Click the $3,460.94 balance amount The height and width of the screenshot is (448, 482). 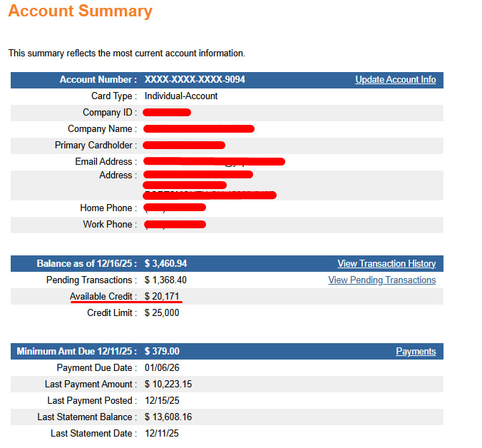tap(165, 264)
